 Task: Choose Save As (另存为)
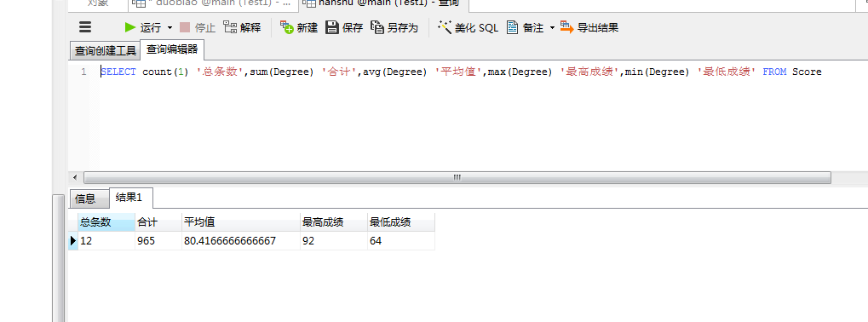coord(394,27)
